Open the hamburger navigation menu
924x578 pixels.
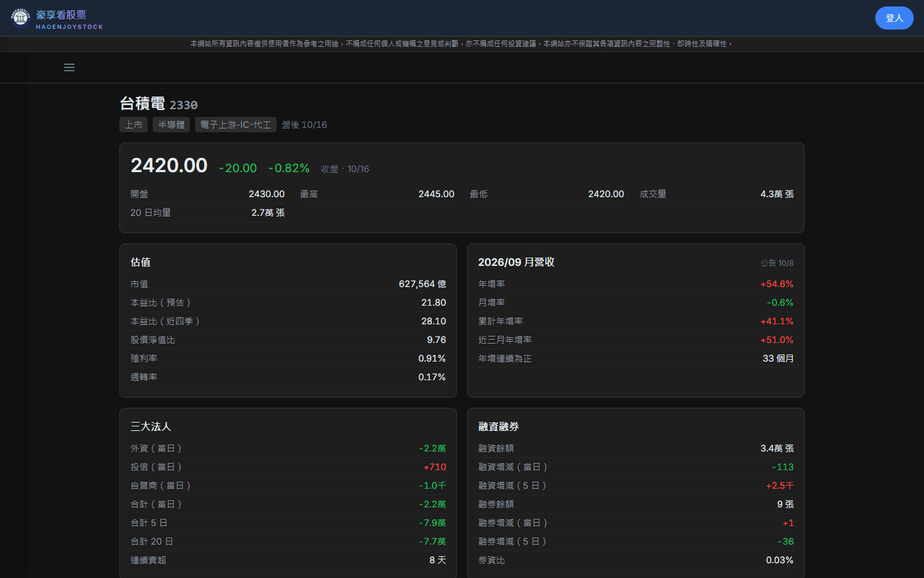pos(69,67)
